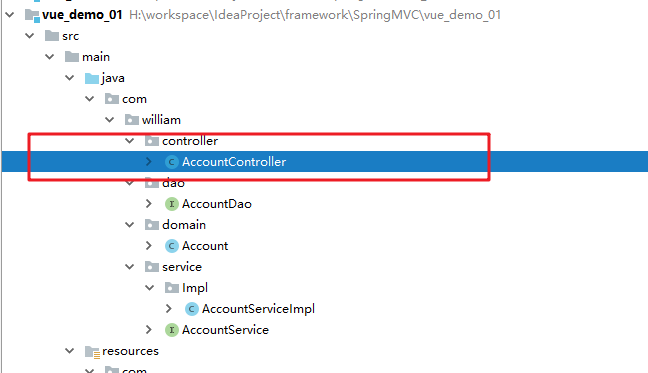This screenshot has height=373, width=648.
Task: Select the Account class name
Action: pos(205,246)
